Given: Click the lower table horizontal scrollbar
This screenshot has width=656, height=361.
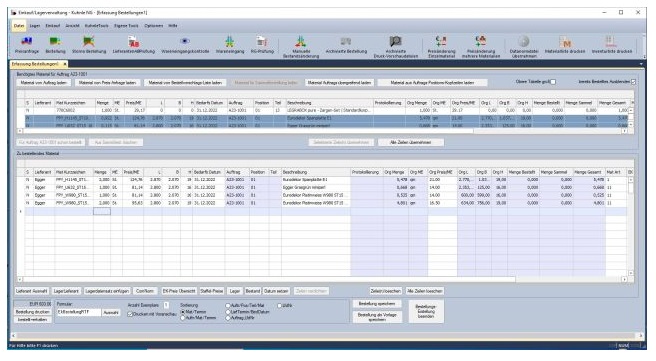Looking at the screenshot, I should pos(321,279).
